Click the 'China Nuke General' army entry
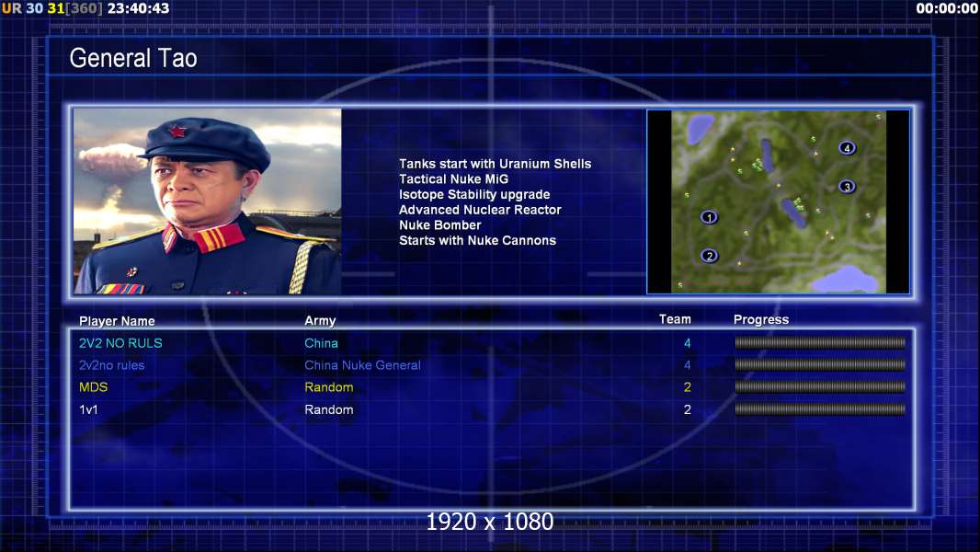 pos(362,365)
